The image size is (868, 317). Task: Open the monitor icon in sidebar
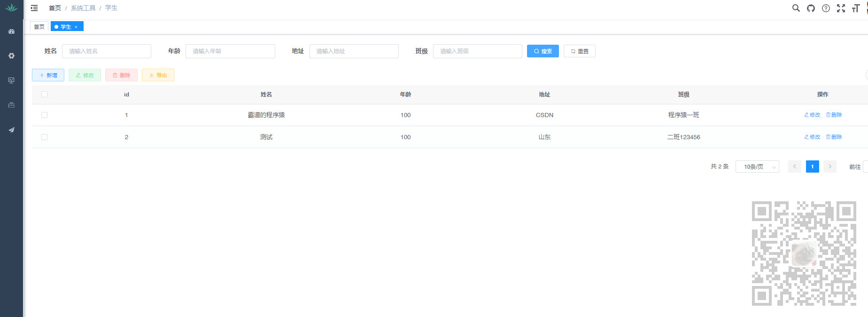point(11,80)
